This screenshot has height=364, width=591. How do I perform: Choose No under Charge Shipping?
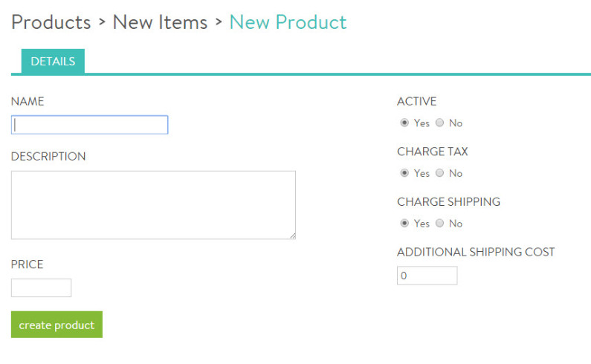pos(440,223)
